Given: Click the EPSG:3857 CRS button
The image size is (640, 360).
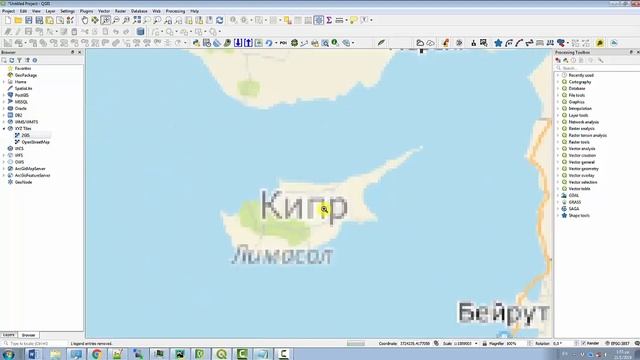Looking at the screenshot, I should click(618, 344).
